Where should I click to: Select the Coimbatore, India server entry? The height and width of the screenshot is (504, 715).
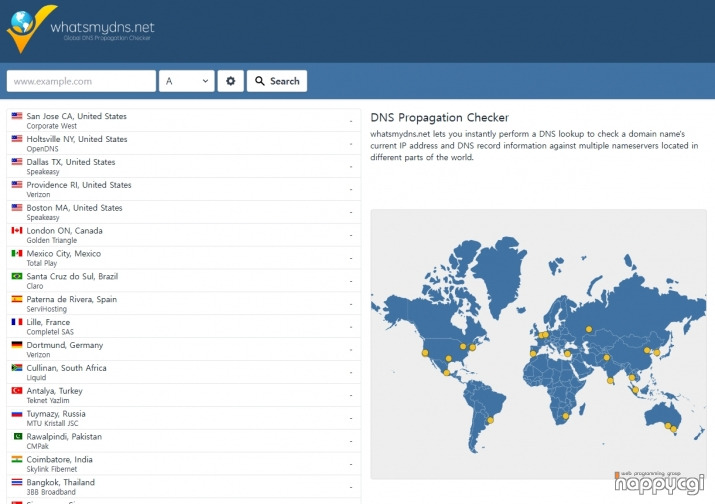(x=184, y=464)
